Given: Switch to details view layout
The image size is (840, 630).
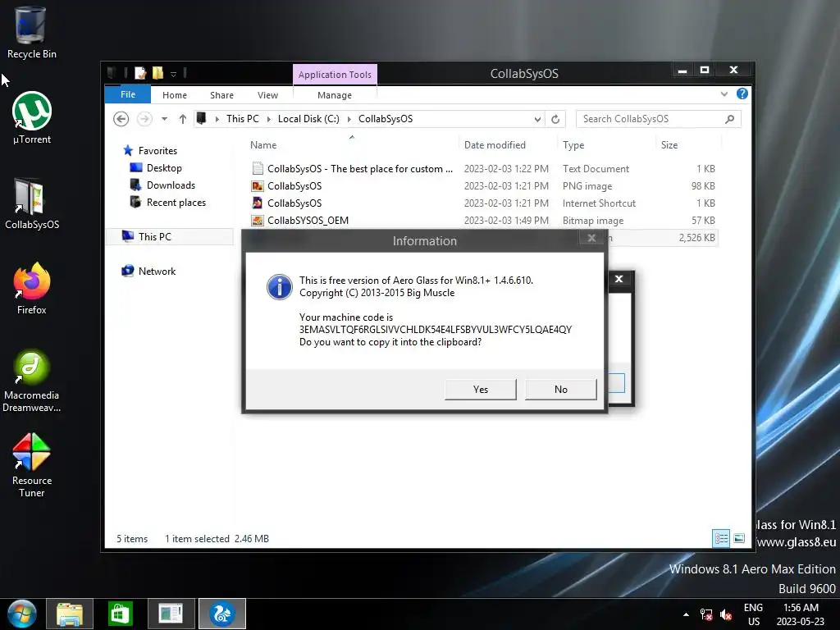Looking at the screenshot, I should 721,538.
